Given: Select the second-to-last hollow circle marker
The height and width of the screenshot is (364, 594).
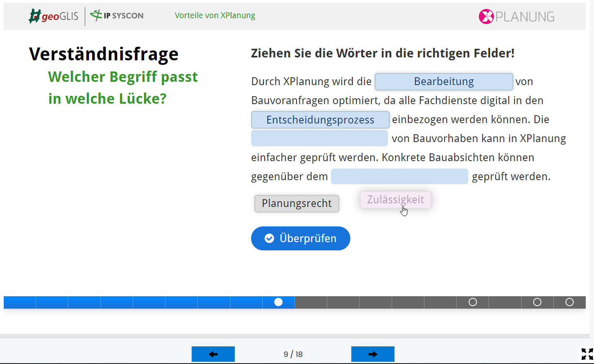Looking at the screenshot, I should pos(537,302).
